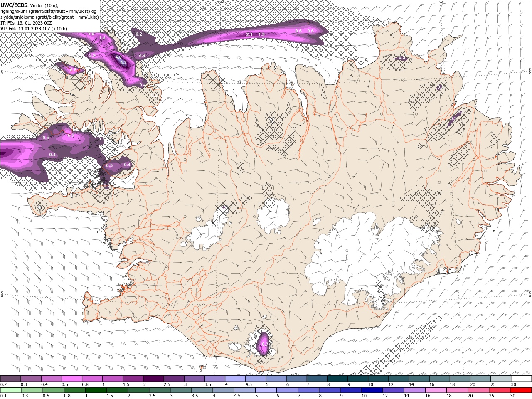The height and width of the screenshot is (399, 532).
Task: Click the "1.9" value in the northern snow band
Action: [x=262, y=34]
